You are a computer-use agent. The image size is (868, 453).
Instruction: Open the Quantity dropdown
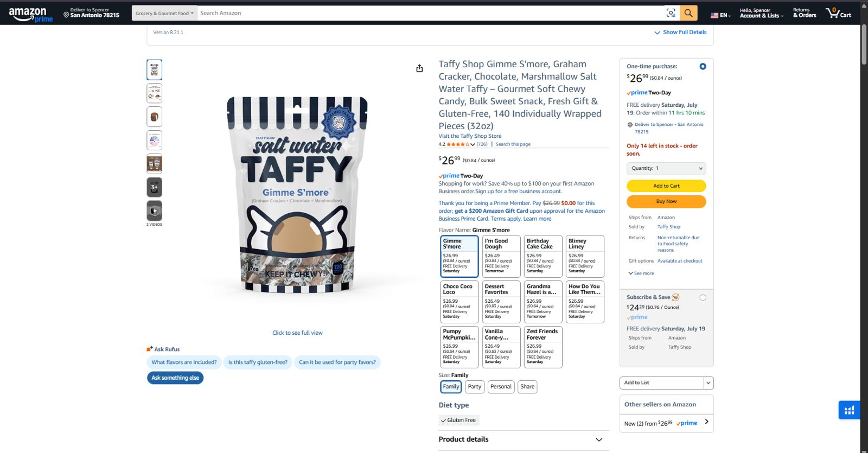[x=666, y=169]
